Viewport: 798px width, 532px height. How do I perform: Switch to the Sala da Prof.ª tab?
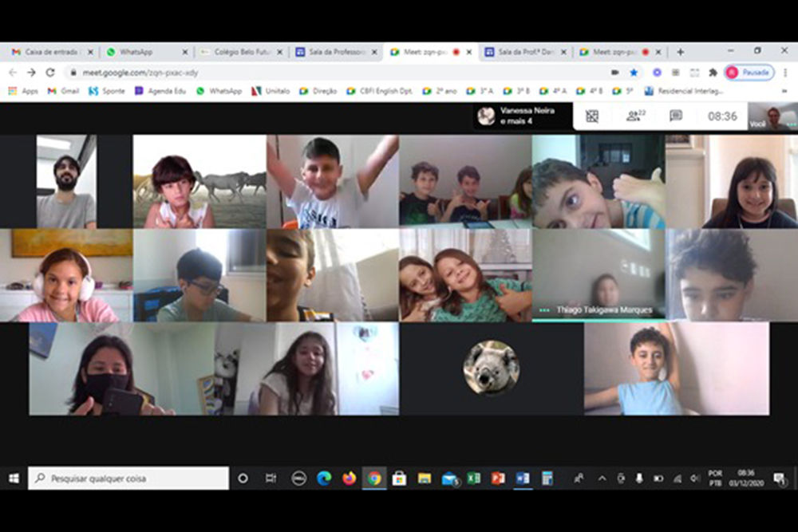(x=526, y=52)
